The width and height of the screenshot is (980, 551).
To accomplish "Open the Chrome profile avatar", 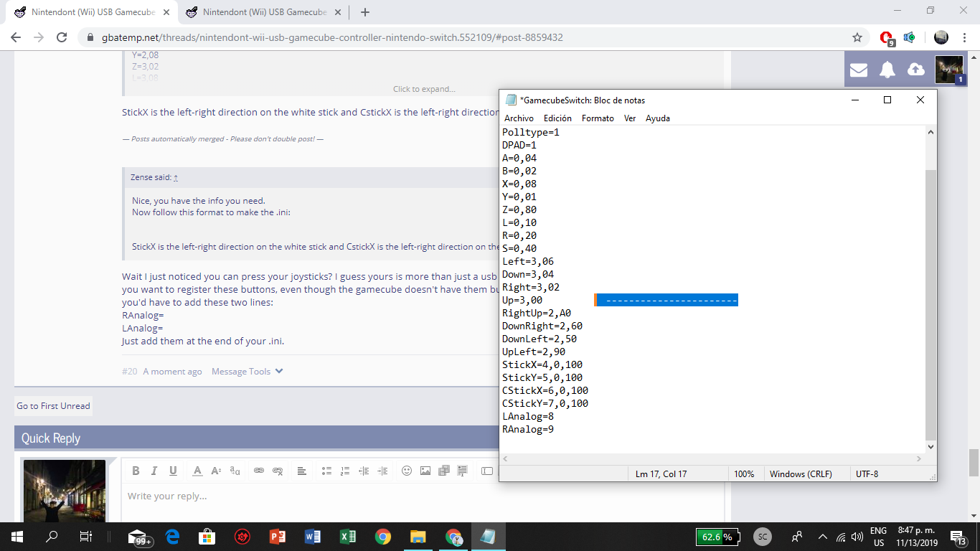I will tap(941, 37).
